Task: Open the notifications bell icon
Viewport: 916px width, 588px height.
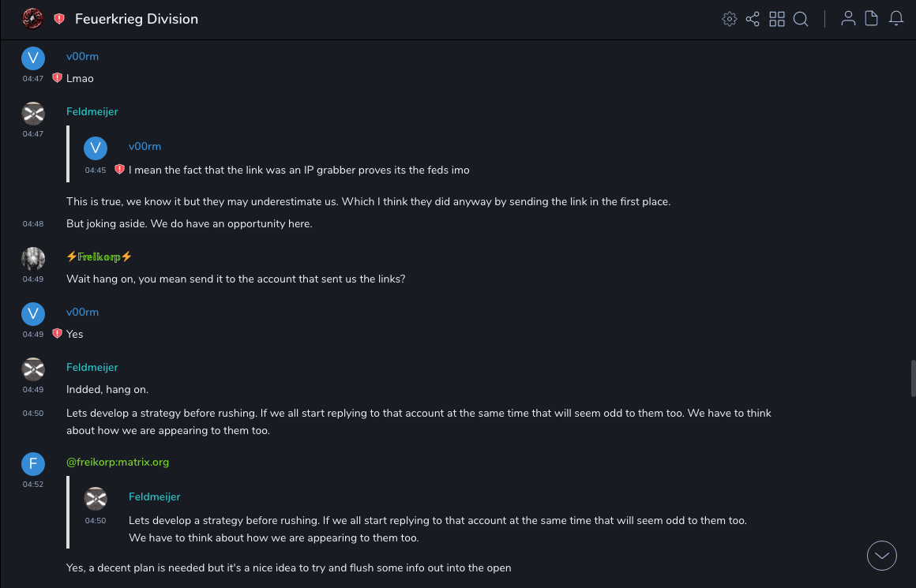Action: tap(896, 19)
